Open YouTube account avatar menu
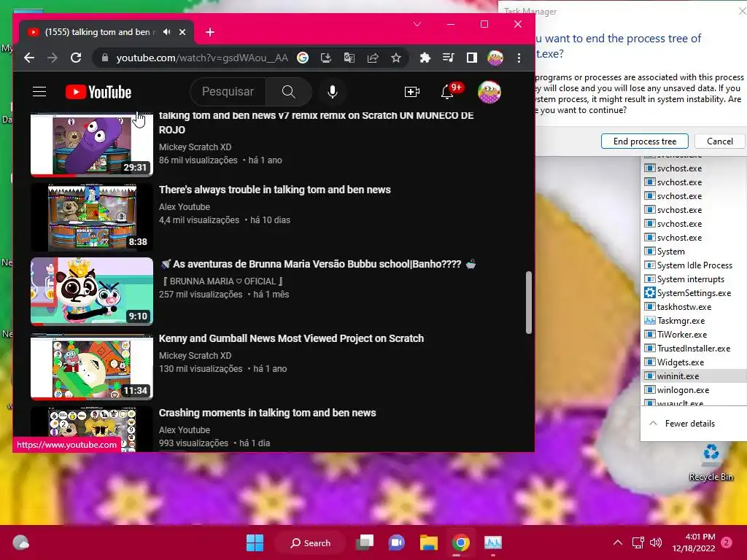 [489, 92]
